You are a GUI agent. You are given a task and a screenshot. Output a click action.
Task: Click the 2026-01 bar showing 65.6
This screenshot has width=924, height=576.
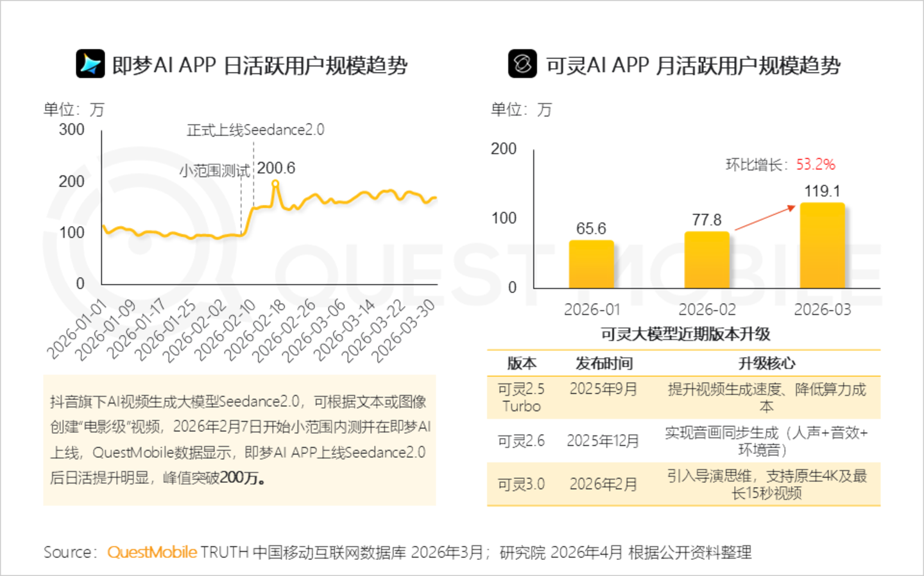592,264
